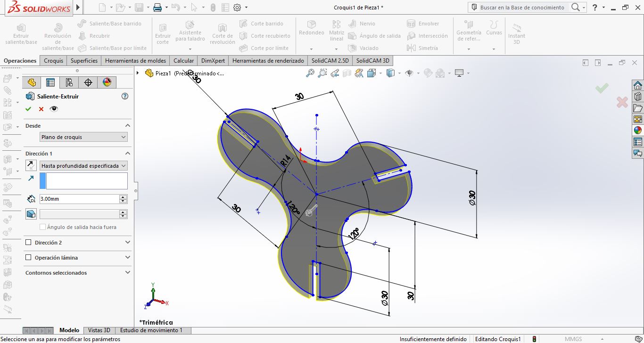Open the Calcular tab

183,61
